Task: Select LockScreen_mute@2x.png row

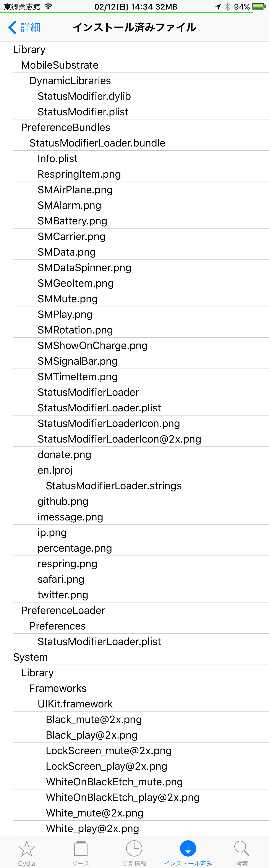Action: tap(141, 750)
